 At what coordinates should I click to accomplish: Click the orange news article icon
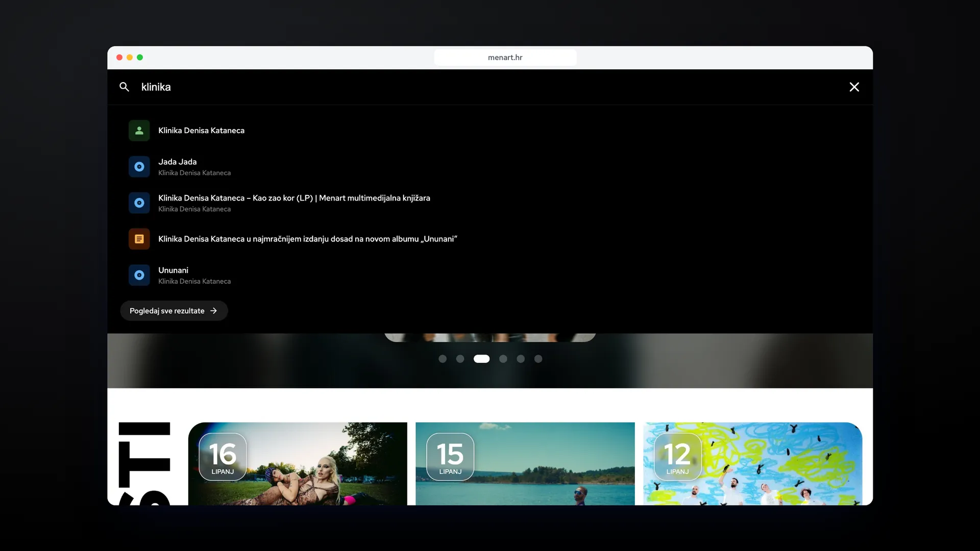[139, 239]
